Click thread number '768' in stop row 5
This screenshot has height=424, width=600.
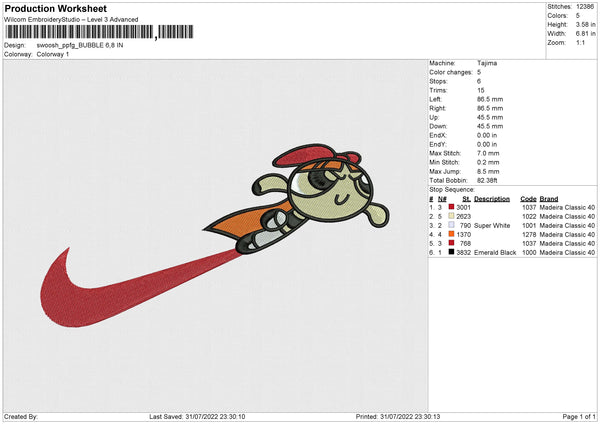click(x=465, y=243)
